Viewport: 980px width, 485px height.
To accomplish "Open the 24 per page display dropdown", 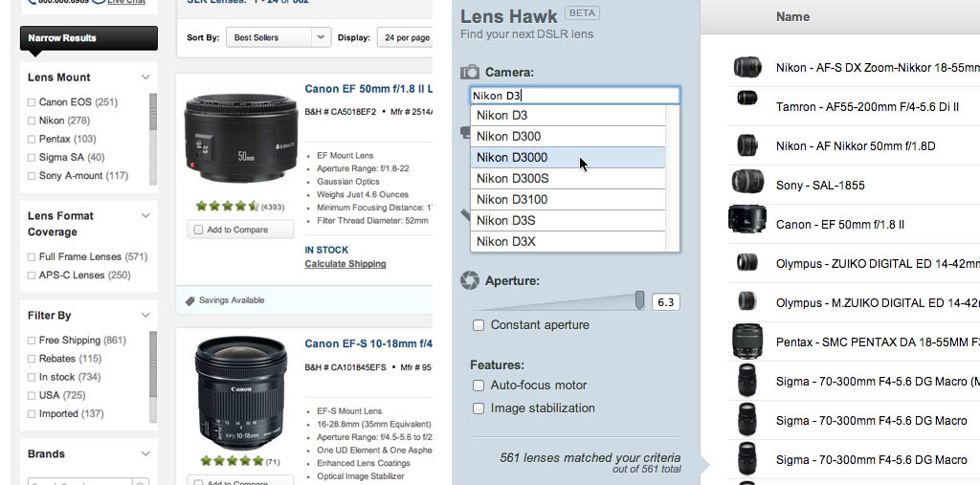I will 405,37.
